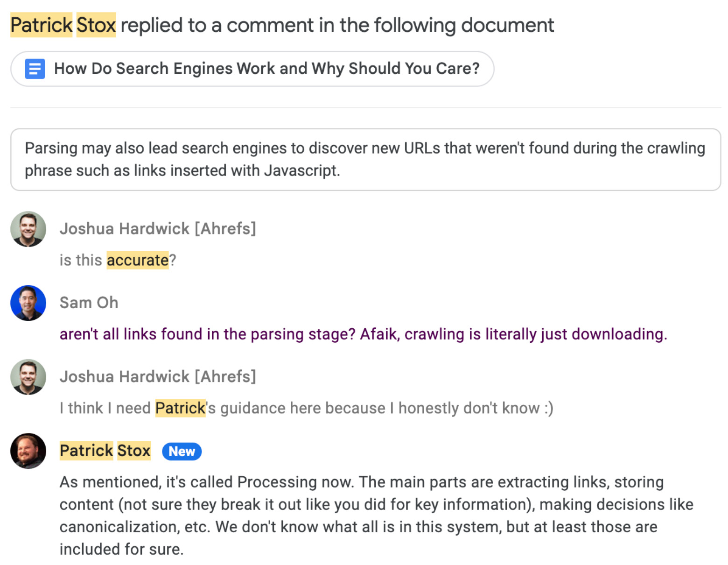Click Joshua Hardwick's second avatar photo

tap(28, 377)
